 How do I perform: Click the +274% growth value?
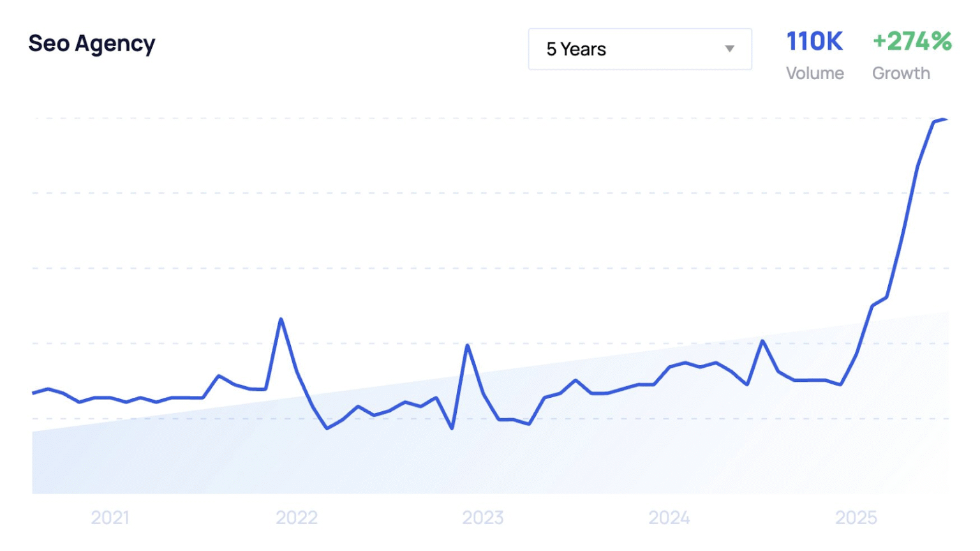(912, 42)
